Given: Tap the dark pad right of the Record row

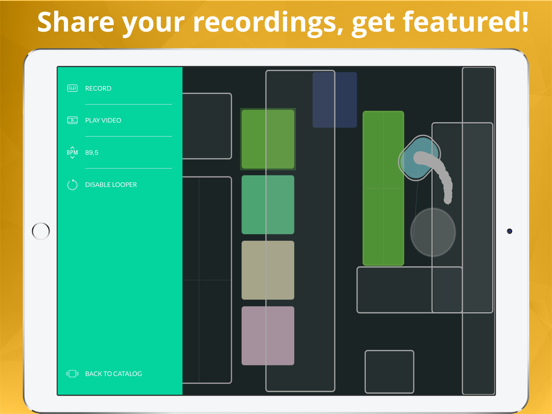Looking at the screenshot, I should (207, 126).
